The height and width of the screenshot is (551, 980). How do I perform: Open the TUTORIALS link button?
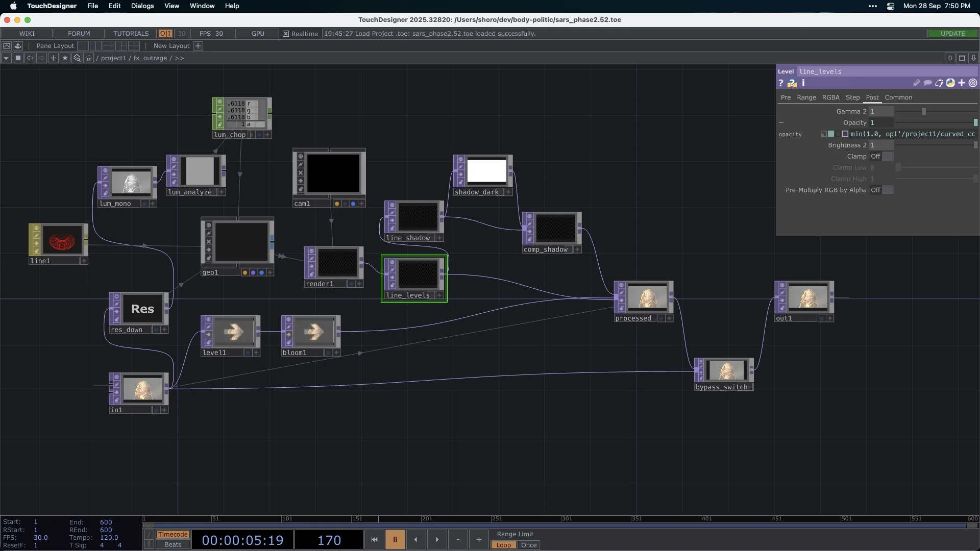coord(131,34)
